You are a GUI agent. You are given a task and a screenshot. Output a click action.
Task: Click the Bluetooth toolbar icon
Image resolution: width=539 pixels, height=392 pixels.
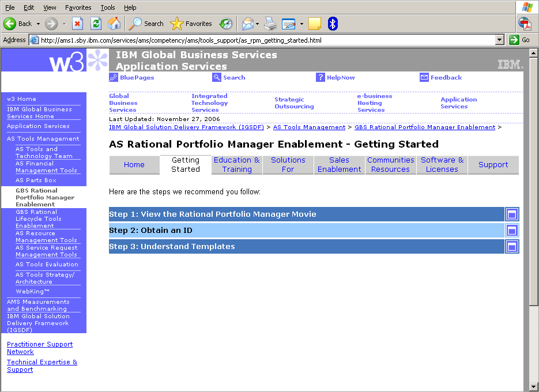[333, 24]
